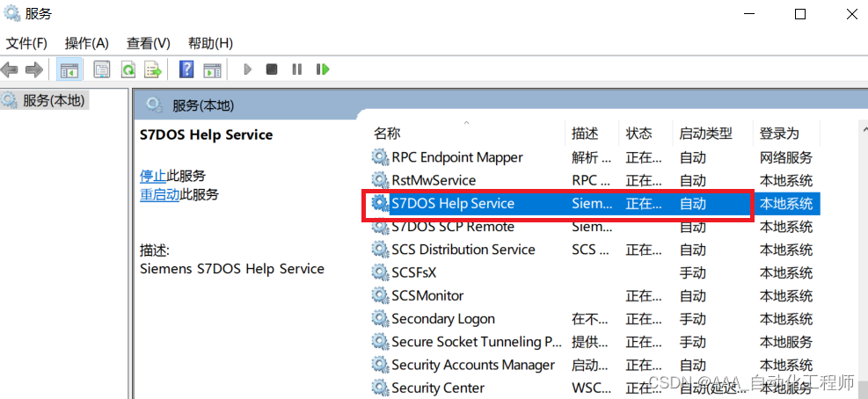868x399 pixels.
Task: Click gear icon of RPC Endpoint Mapper
Action: 380,157
